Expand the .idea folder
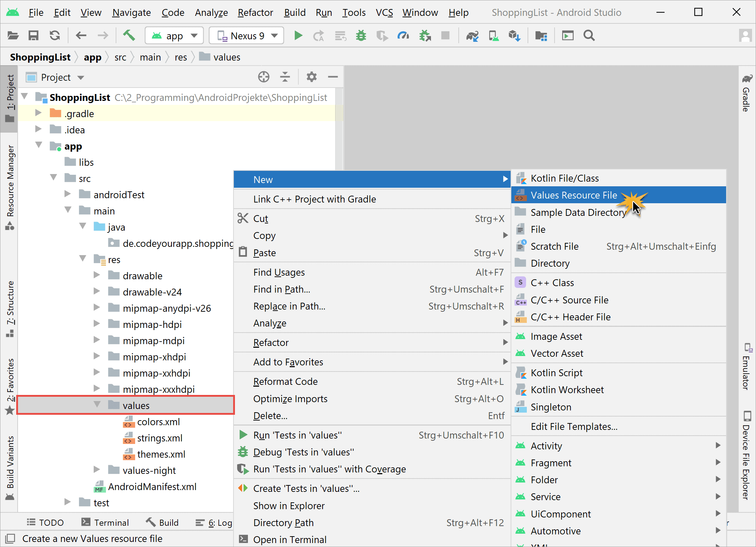Screen dimensions: 756x547 tap(38, 129)
